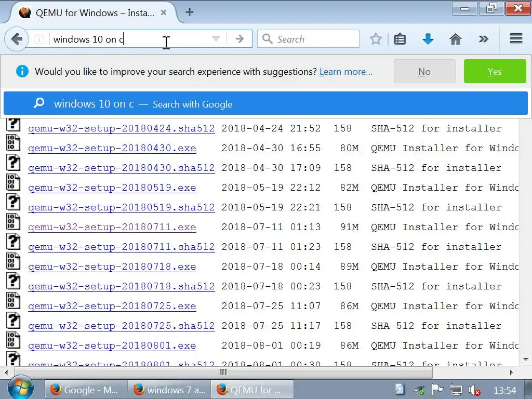The height and width of the screenshot is (399, 532).
Task: Click the Go arrow in address bar
Action: tap(240, 39)
